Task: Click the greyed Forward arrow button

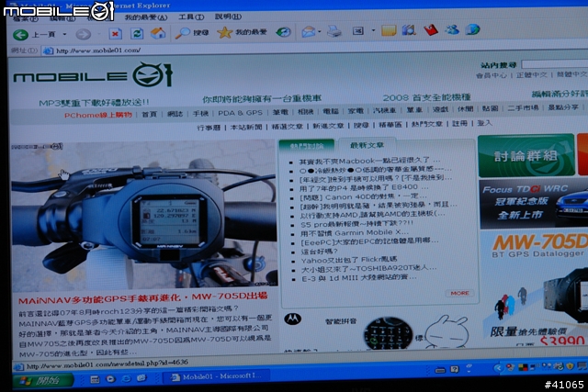Action: (x=84, y=35)
